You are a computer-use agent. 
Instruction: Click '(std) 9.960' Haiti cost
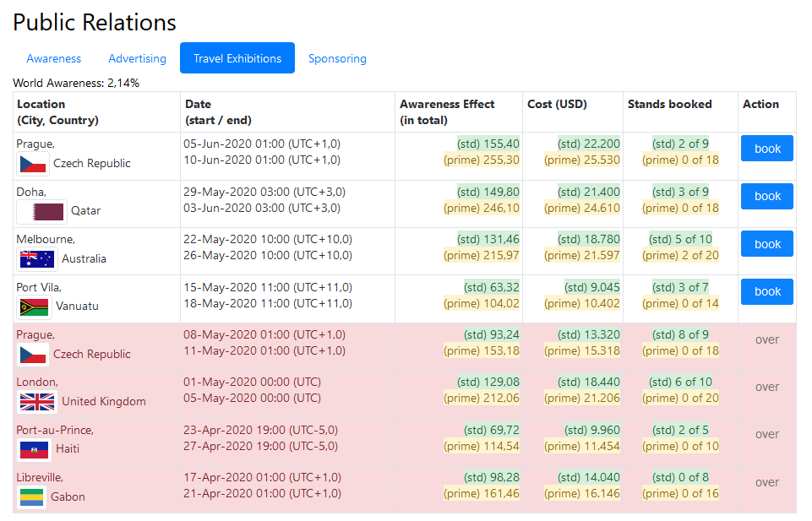(592, 430)
